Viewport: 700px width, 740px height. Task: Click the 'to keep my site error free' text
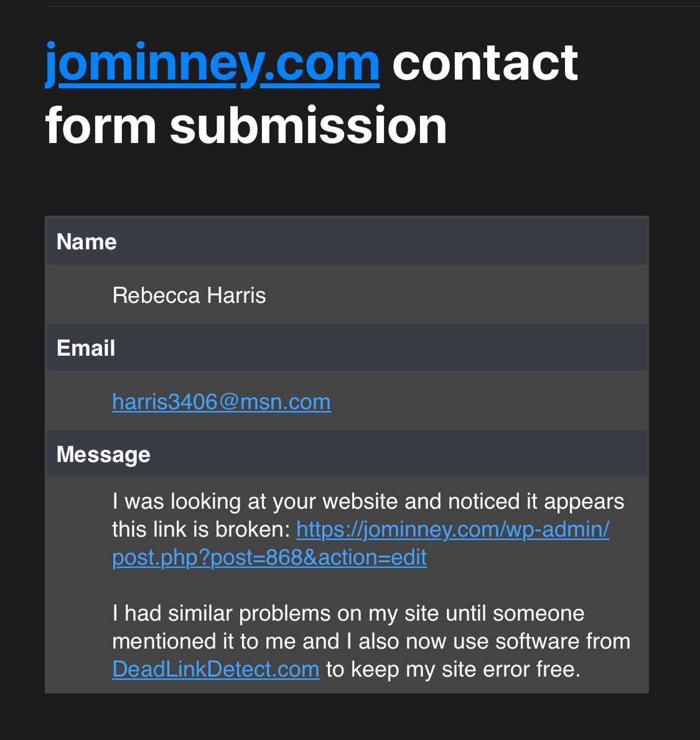453,669
